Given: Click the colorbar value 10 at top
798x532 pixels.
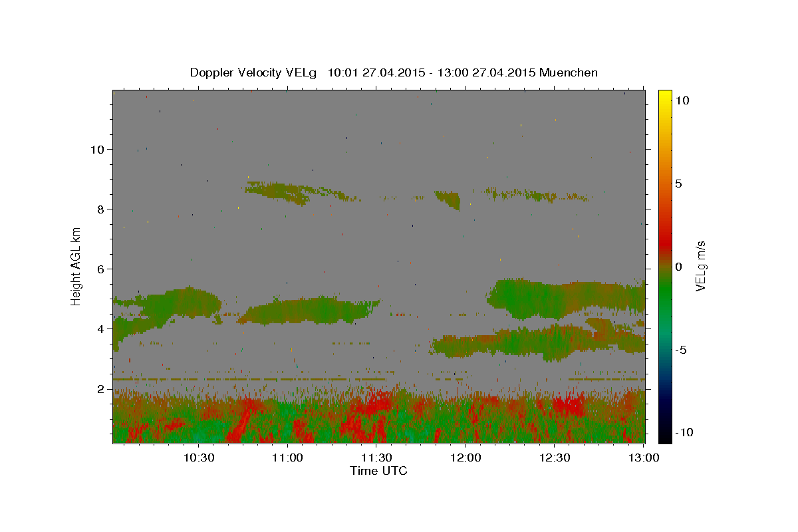Looking at the screenshot, I should pos(682,100).
